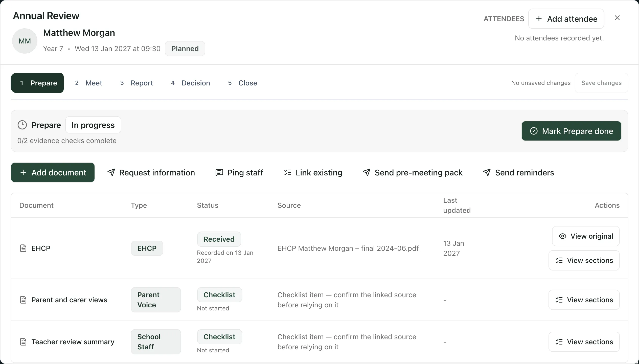Click the clock icon beside Prepare

tap(22, 125)
